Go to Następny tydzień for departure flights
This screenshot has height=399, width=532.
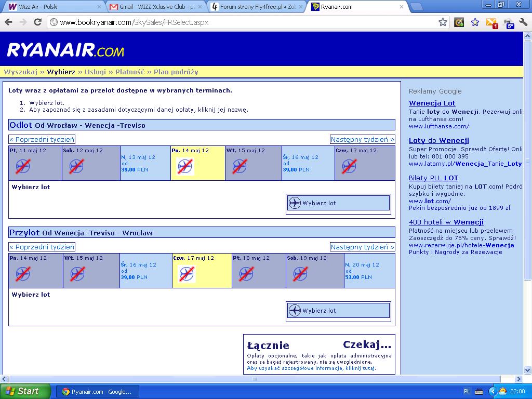point(362,139)
